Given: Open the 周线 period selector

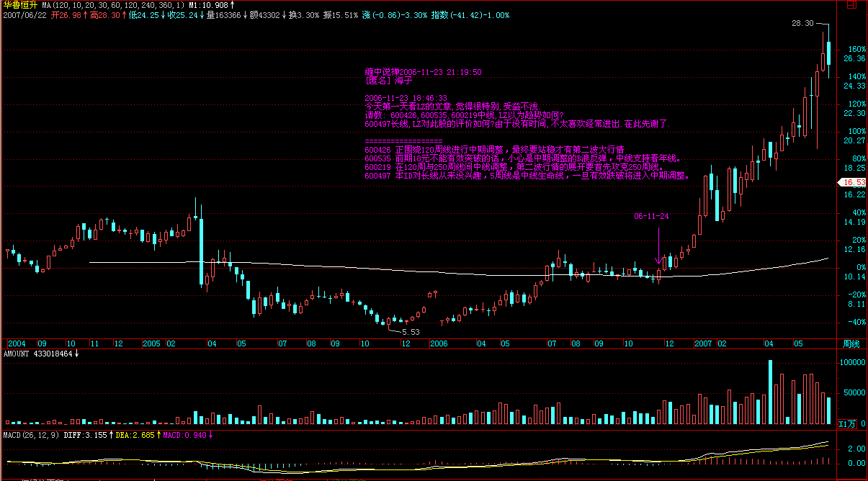Looking at the screenshot, I should 851,344.
